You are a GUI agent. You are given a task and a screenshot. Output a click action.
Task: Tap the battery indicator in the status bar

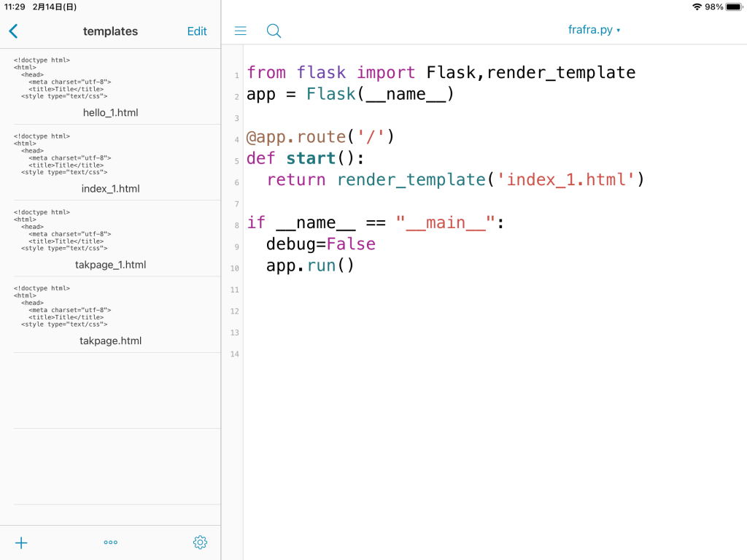click(734, 7)
